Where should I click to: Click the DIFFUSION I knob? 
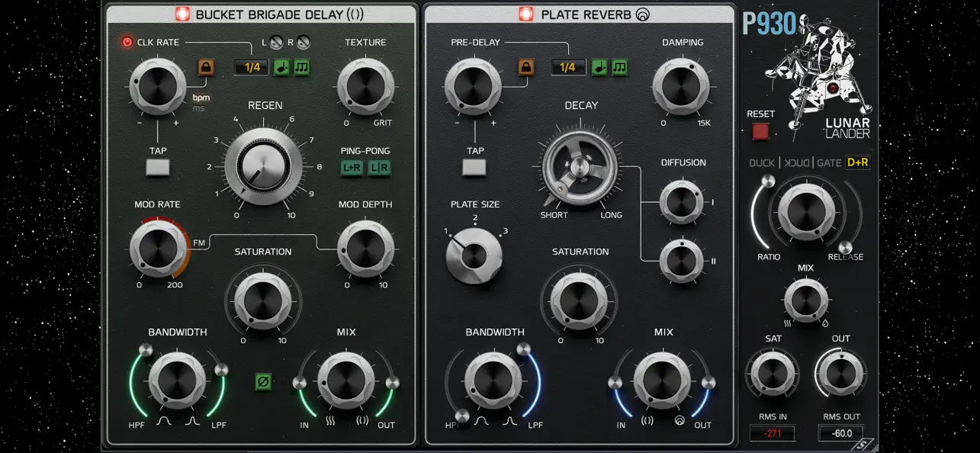(683, 202)
